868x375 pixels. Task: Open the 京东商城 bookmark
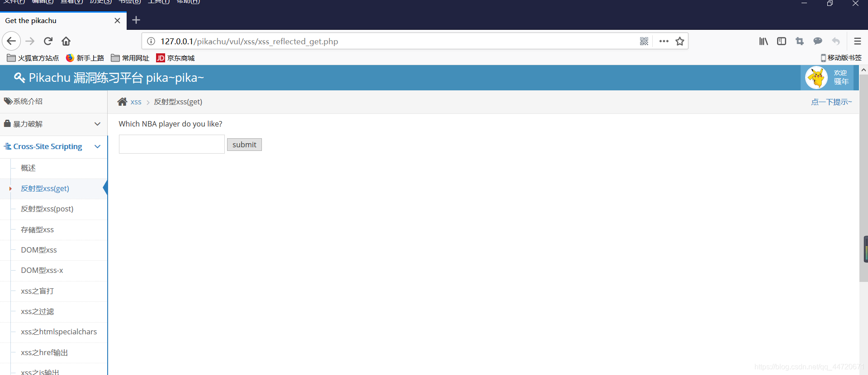175,58
